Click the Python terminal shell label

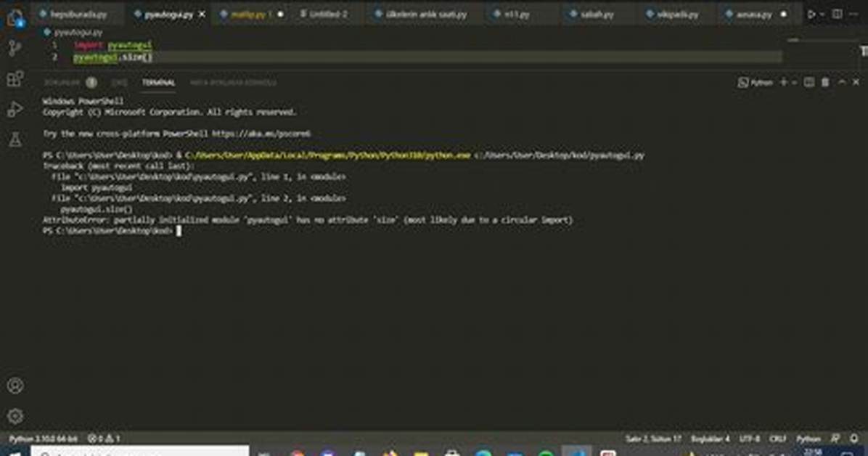click(756, 82)
